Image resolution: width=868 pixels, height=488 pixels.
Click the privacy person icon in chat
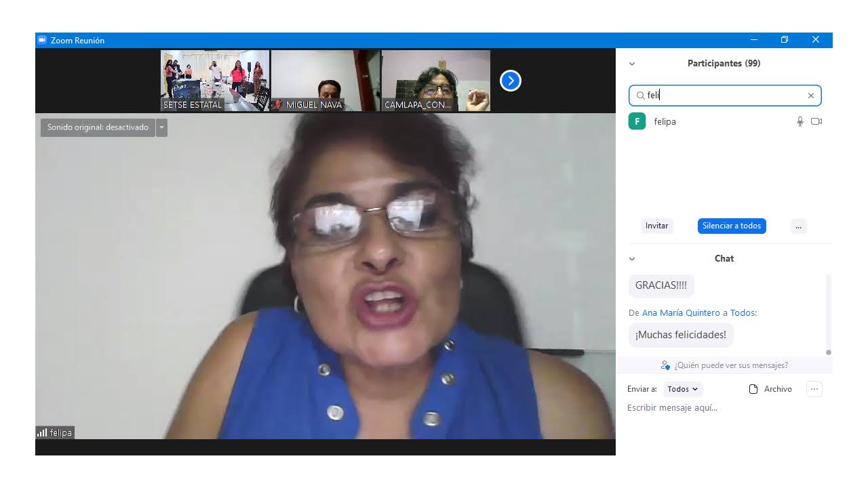click(665, 365)
